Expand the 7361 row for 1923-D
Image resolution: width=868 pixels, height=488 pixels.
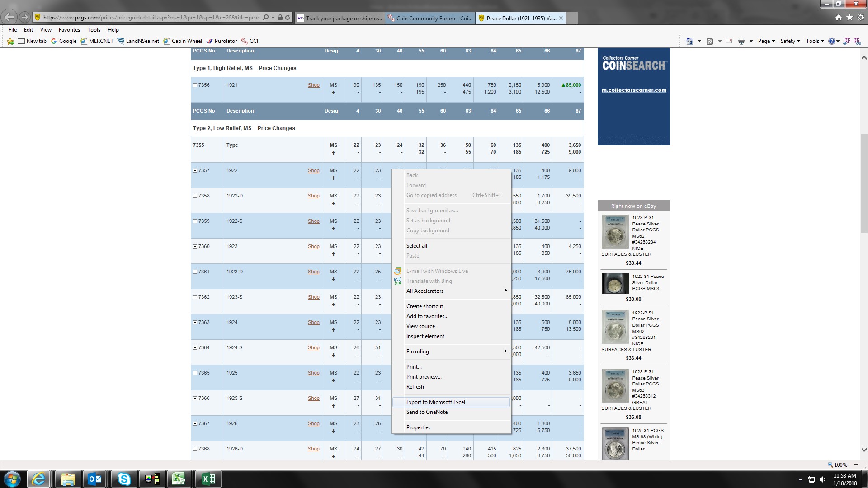(195, 272)
